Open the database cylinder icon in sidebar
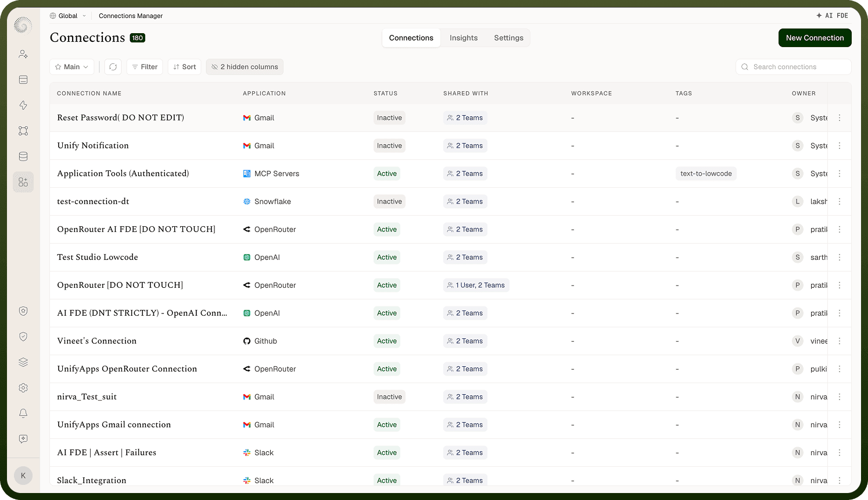Screen dimensions: 868x500 (23, 156)
